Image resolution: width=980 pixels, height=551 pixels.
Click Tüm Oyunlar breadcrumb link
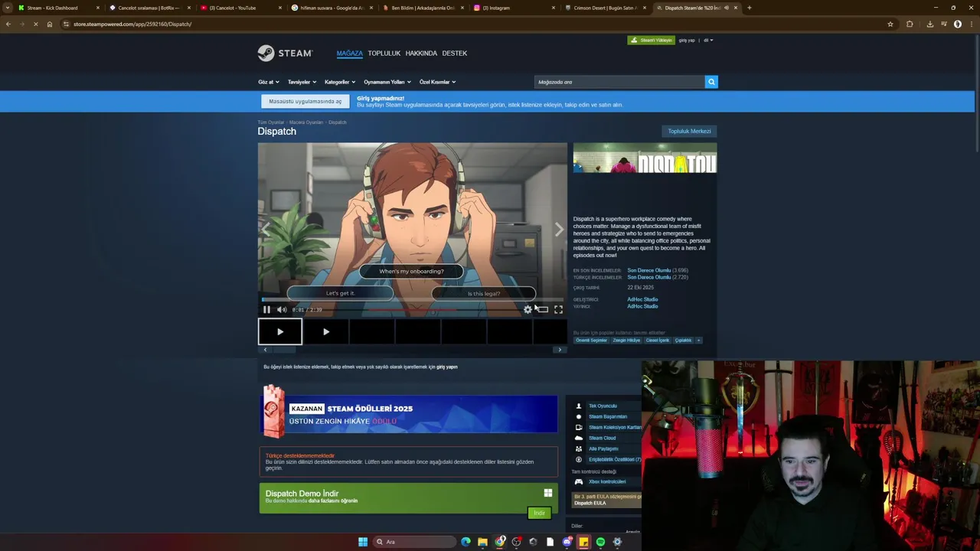[270, 122]
